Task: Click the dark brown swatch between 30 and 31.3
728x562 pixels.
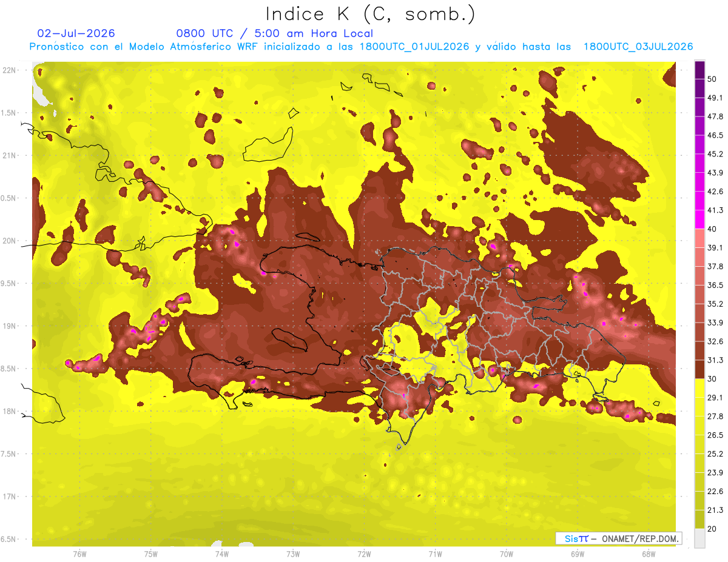Action: pos(699,369)
